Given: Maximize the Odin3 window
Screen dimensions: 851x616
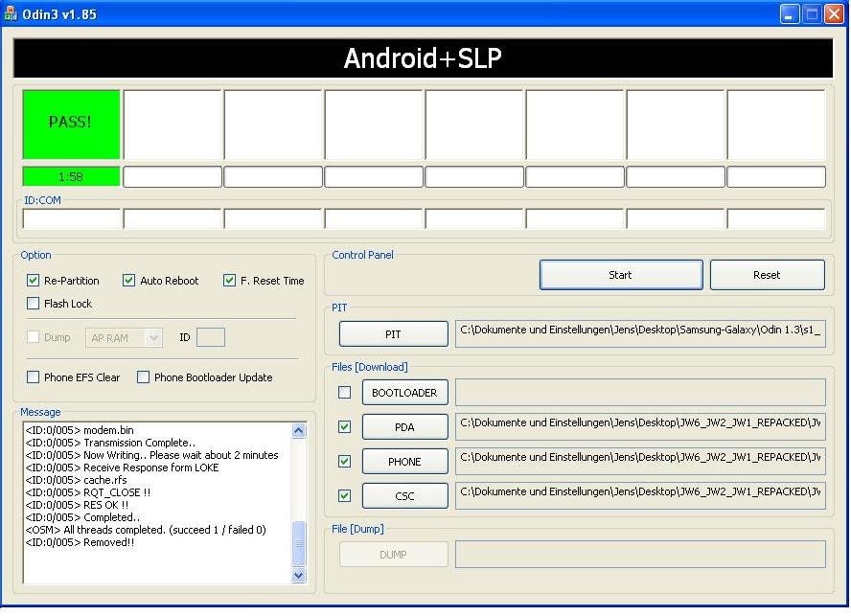Looking at the screenshot, I should [x=812, y=14].
